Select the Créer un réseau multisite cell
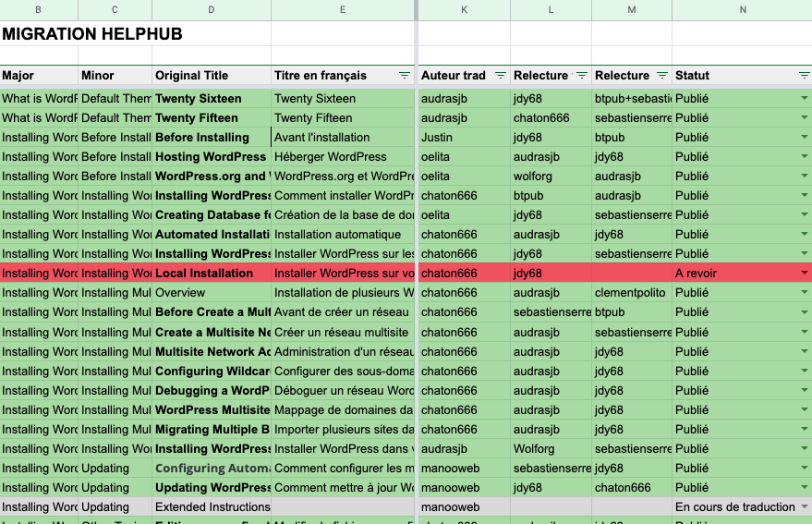Viewport: 812px width, 524px height. pyautogui.click(x=343, y=332)
